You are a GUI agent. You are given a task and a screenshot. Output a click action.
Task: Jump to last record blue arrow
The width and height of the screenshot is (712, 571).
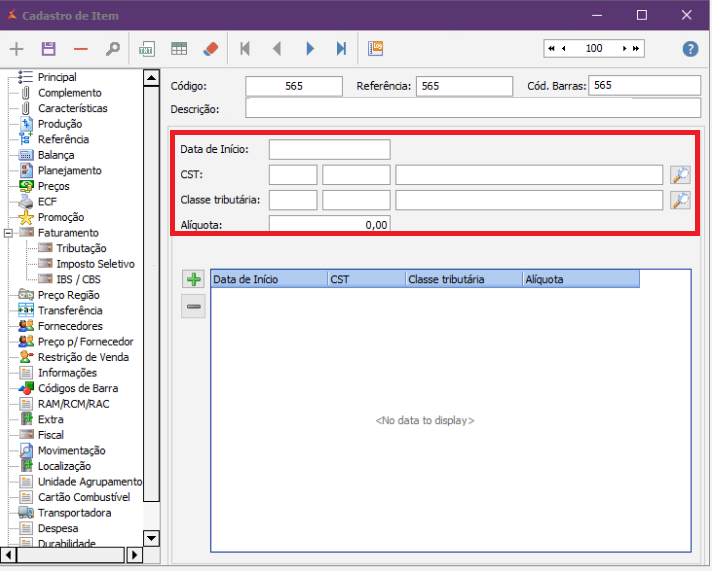click(341, 49)
